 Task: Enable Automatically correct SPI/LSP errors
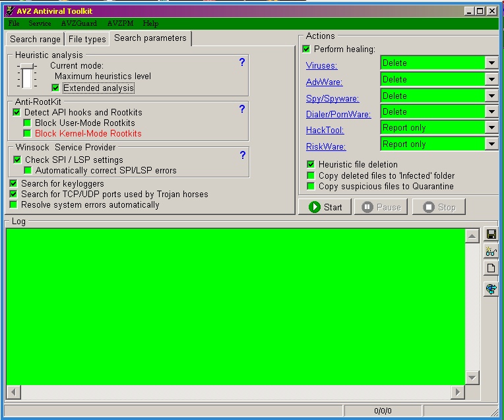[x=28, y=170]
